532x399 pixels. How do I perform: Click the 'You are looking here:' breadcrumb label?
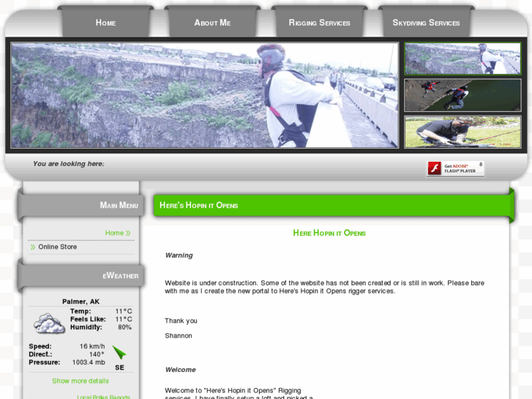(69, 164)
